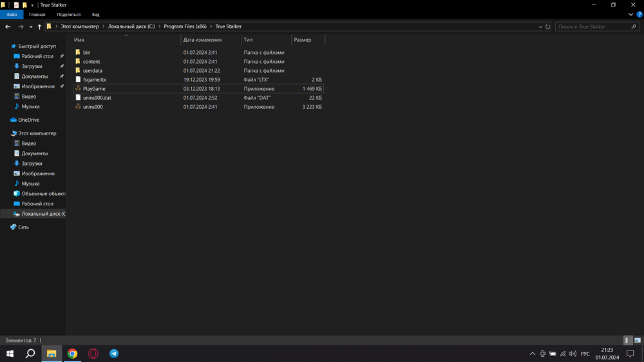The width and height of the screenshot is (644, 362).
Task: Click the Up folder arrow button
Action: pos(39,27)
